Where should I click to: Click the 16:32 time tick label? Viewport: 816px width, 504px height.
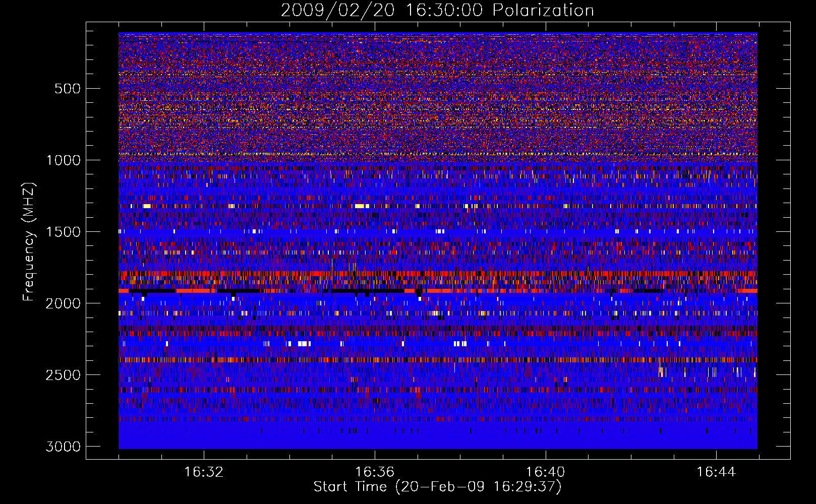click(204, 472)
